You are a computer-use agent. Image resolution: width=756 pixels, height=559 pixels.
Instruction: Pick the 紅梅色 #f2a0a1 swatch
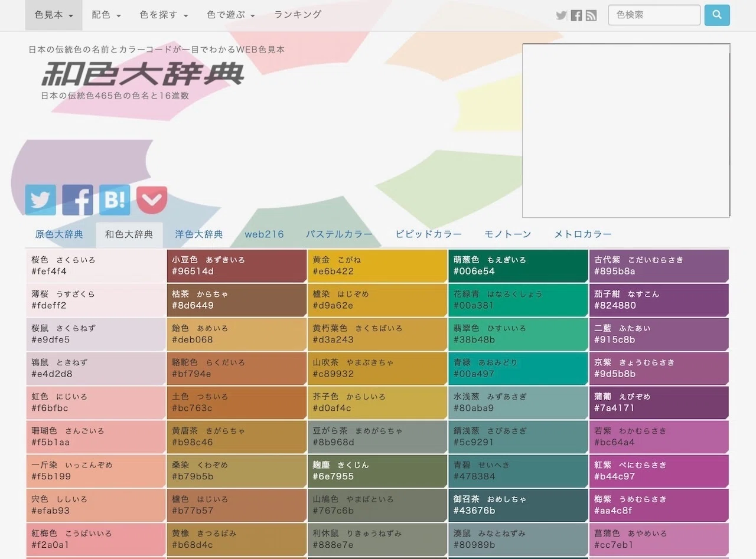pyautogui.click(x=96, y=540)
